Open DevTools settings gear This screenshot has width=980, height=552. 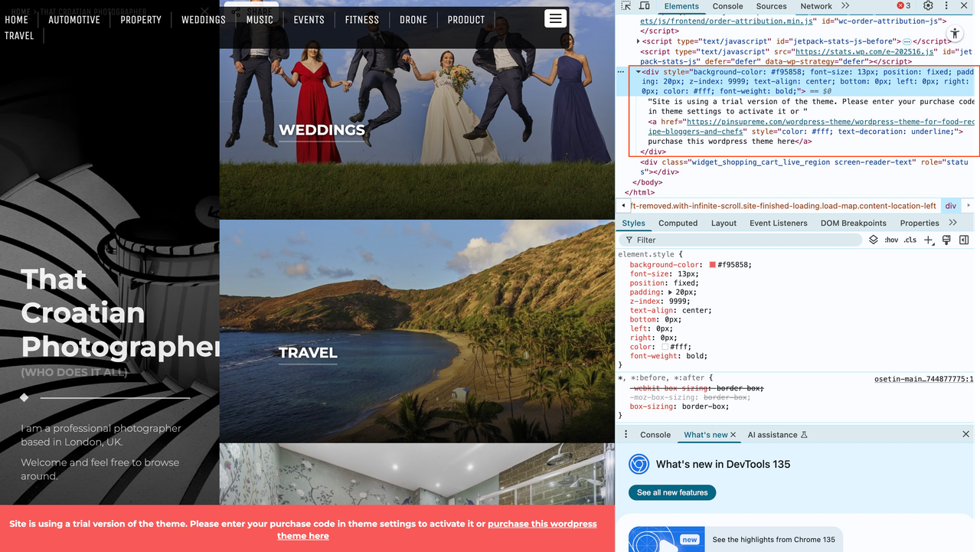click(x=928, y=6)
